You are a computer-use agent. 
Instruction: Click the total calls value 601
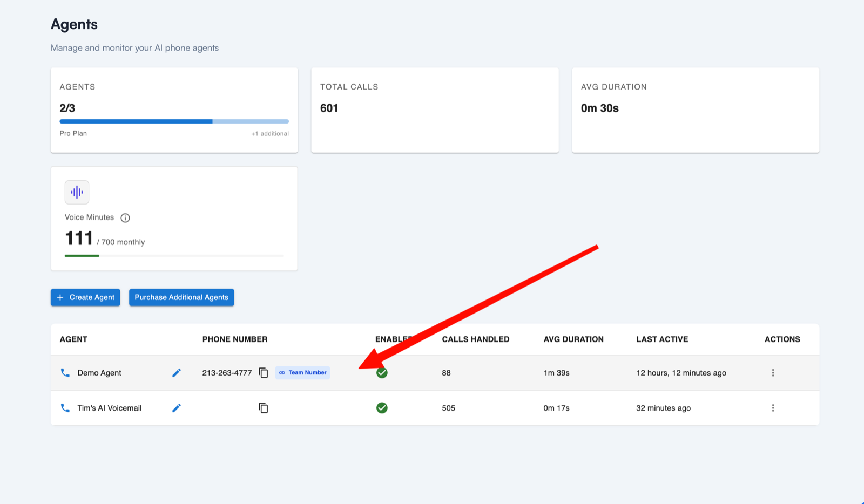(329, 108)
